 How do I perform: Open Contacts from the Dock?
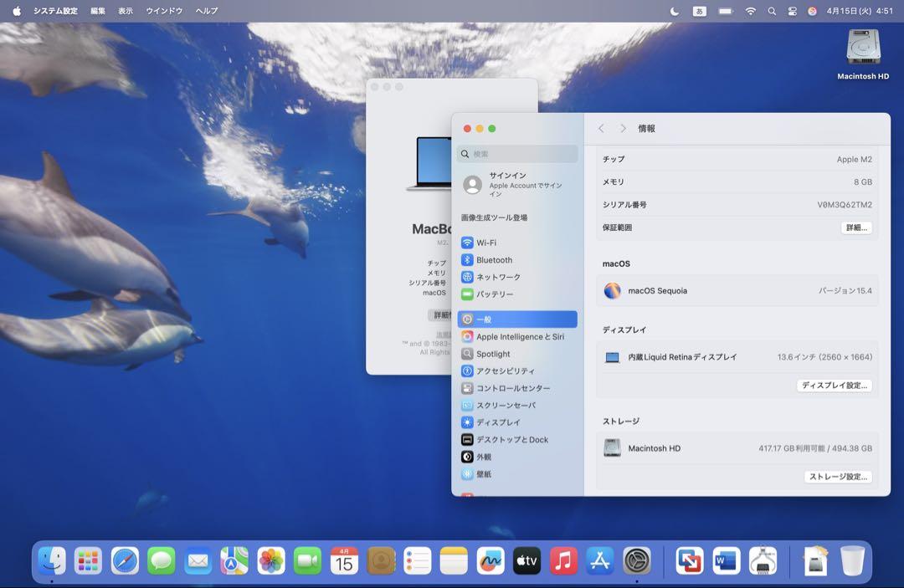pyautogui.click(x=381, y=561)
